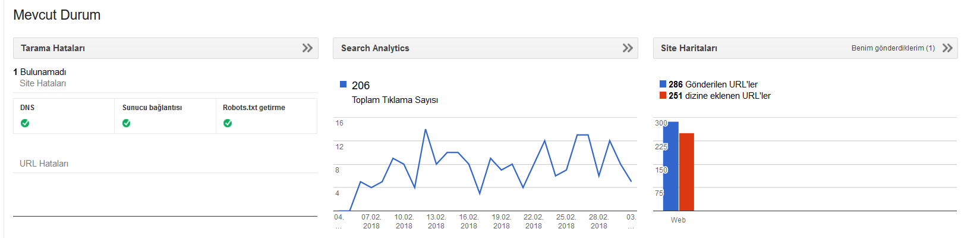Click the 1 Bulunamadı error count
The height and width of the screenshot is (238, 980).
[40, 72]
